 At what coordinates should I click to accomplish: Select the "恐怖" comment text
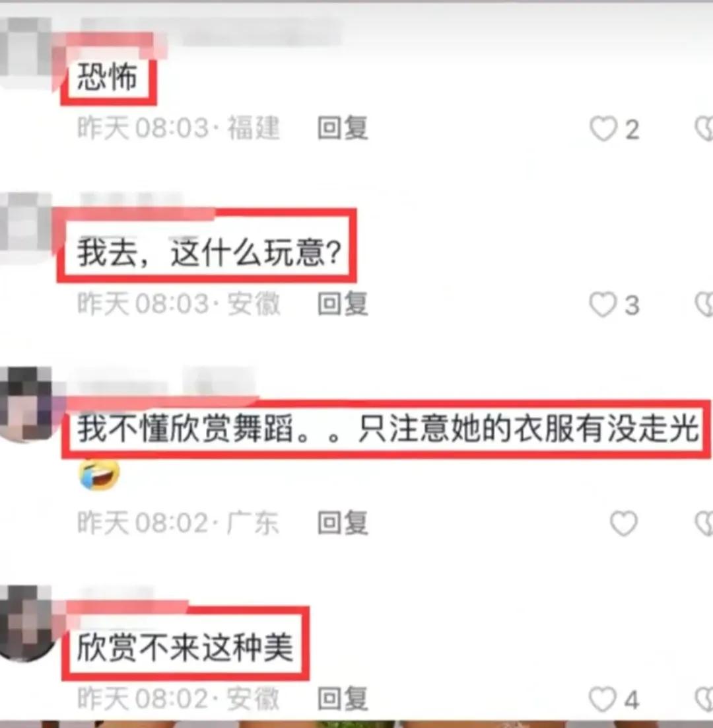pos(107,77)
